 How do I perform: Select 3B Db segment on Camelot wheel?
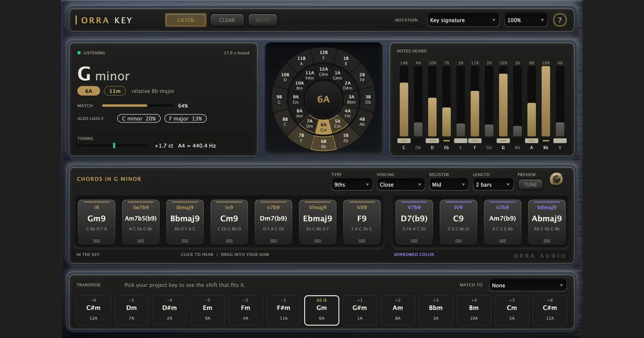(368, 99)
